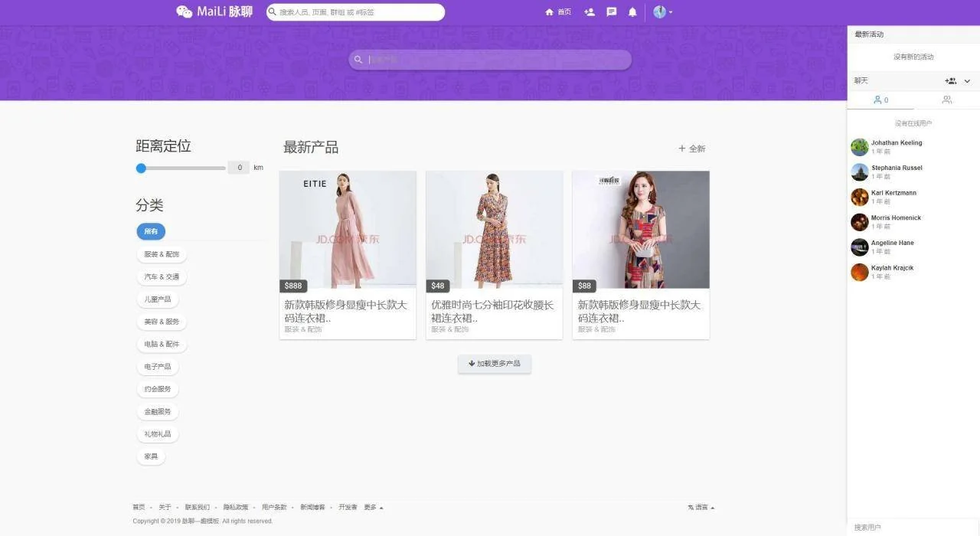
Task: Expand the 语言 language menu in footer
Action: point(701,508)
